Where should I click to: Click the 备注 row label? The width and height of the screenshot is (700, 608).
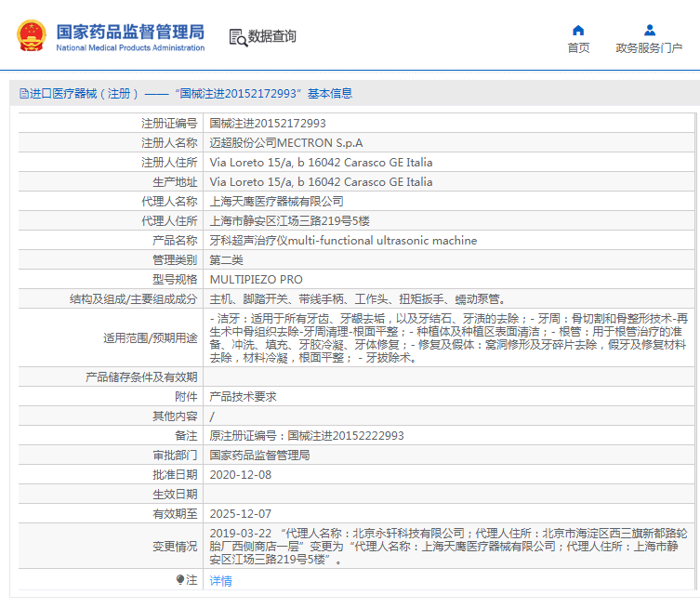(x=186, y=436)
